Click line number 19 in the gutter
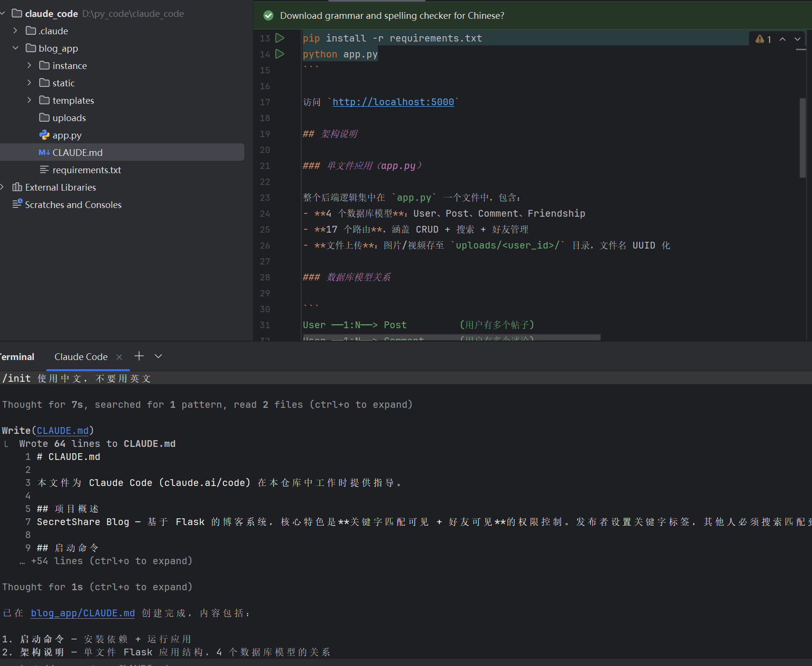The image size is (812, 666). (x=265, y=134)
